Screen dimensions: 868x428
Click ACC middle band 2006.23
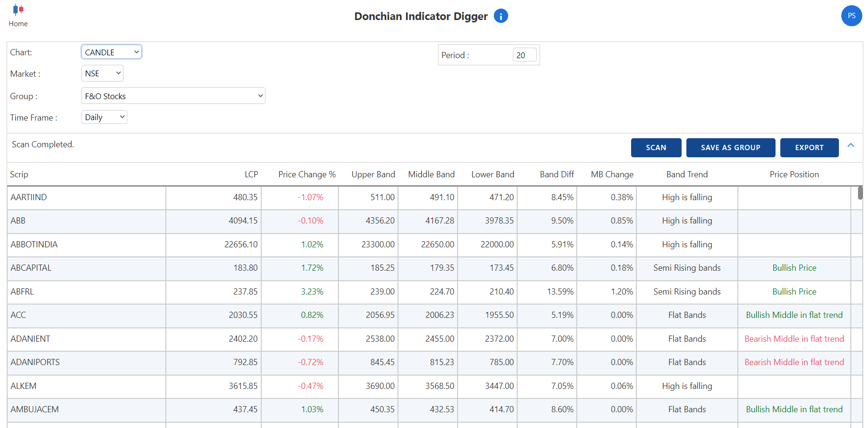click(x=439, y=315)
